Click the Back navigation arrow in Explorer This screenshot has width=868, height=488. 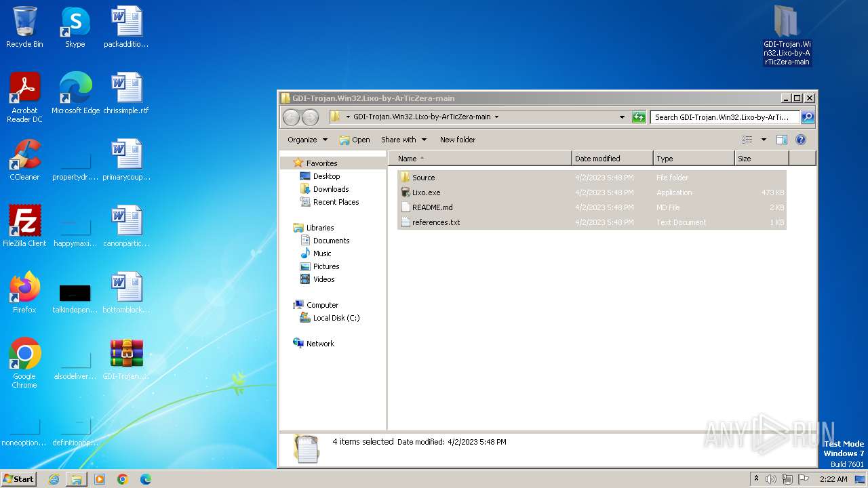click(x=291, y=117)
